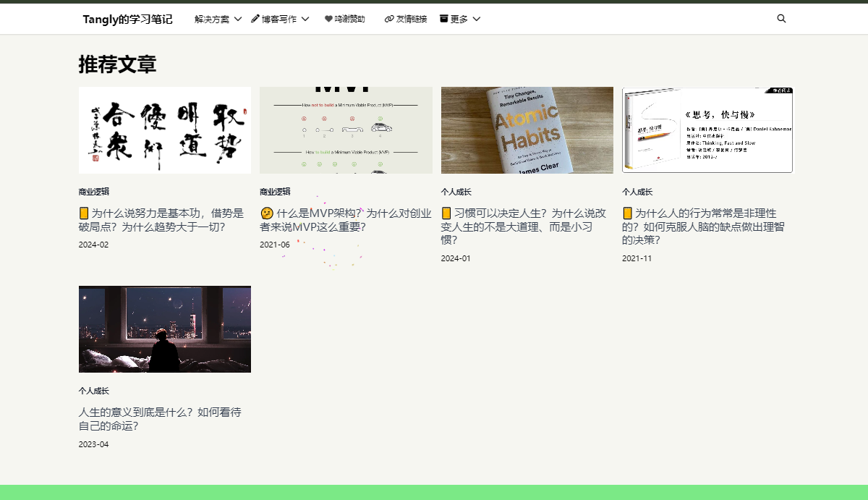Open the 博客写作 menu

pyautogui.click(x=281, y=19)
